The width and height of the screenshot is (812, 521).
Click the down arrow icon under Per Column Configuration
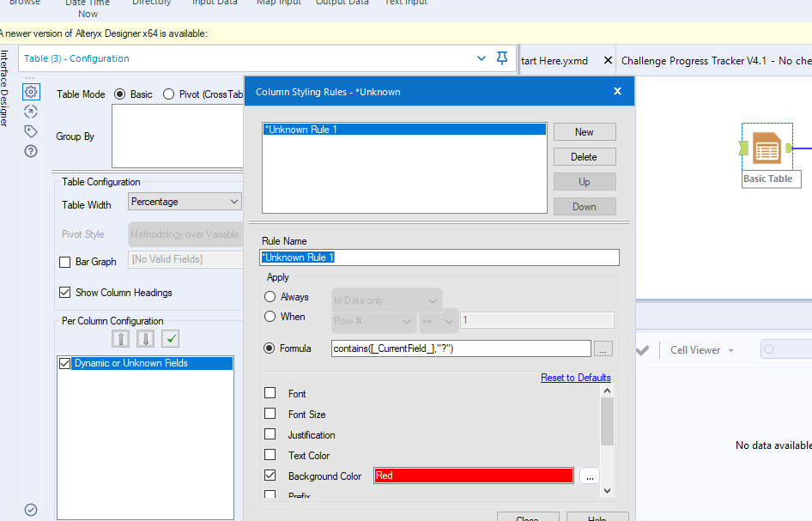(x=143, y=338)
